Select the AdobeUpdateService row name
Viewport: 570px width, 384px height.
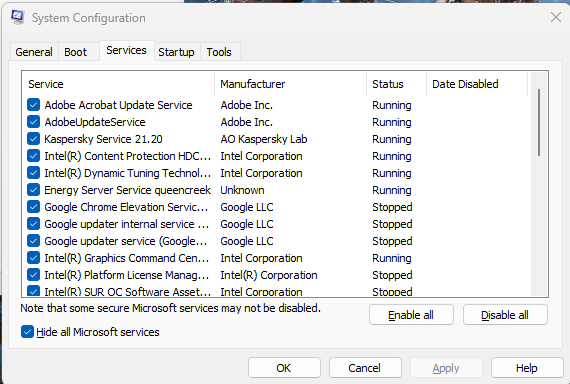pos(95,122)
